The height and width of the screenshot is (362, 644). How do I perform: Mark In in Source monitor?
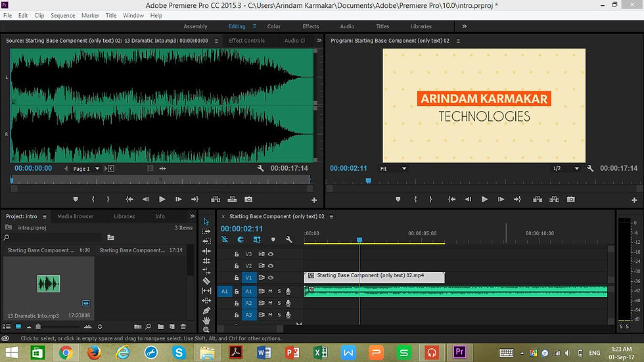coord(93,199)
